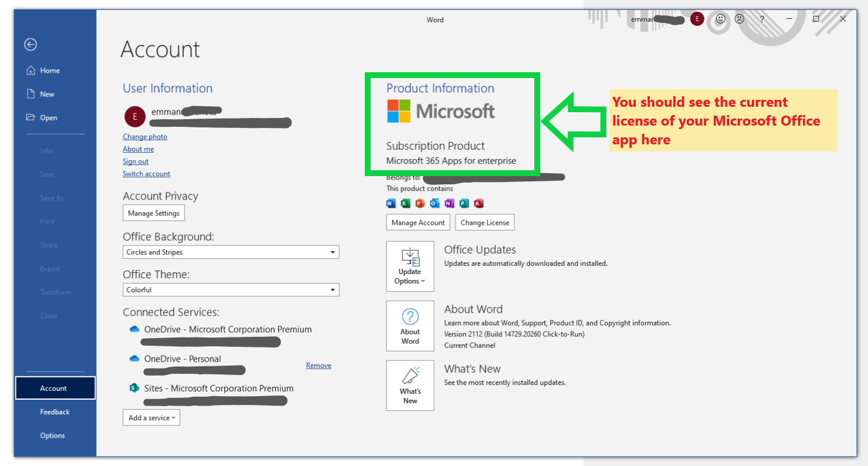
Task: Click the OneDrive Personal cloud icon
Action: click(134, 359)
